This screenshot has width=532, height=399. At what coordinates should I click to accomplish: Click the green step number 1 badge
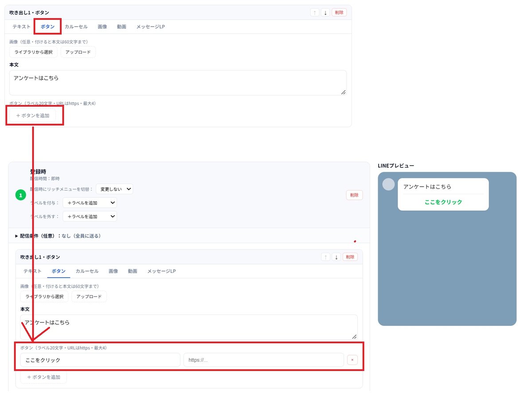click(21, 194)
